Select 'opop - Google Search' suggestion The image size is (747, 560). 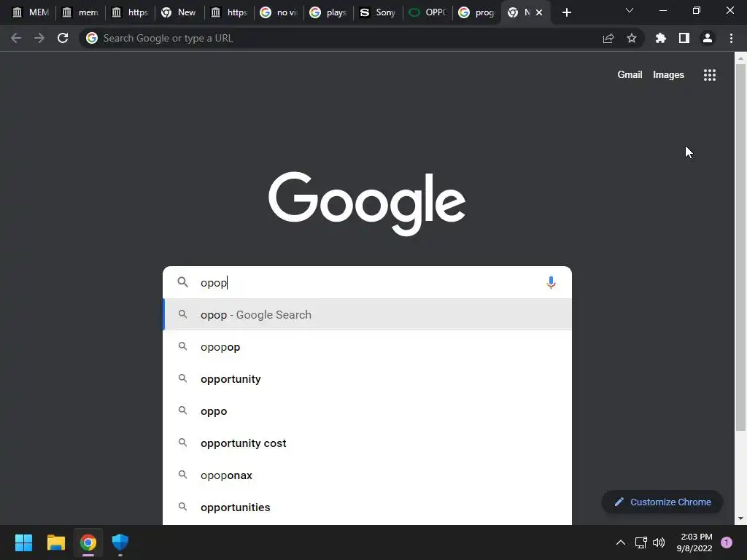tap(368, 314)
